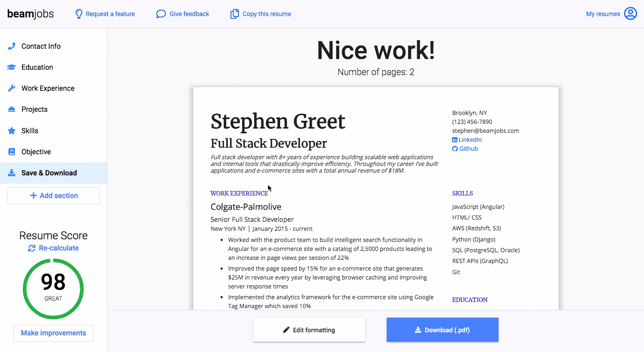This screenshot has width=644, height=352.
Task: Click the Make improvements button
Action: tap(53, 333)
